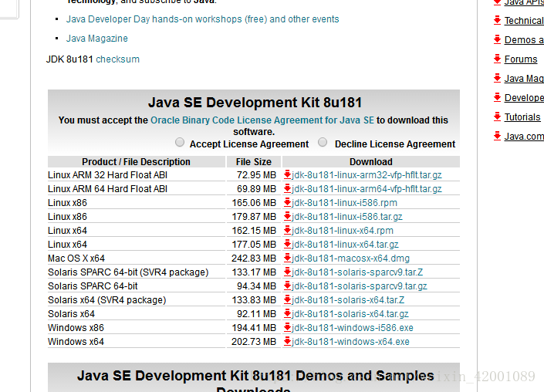544x392 pixels.
Task: Click the 242.83 MB file size cell
Action: (x=254, y=259)
